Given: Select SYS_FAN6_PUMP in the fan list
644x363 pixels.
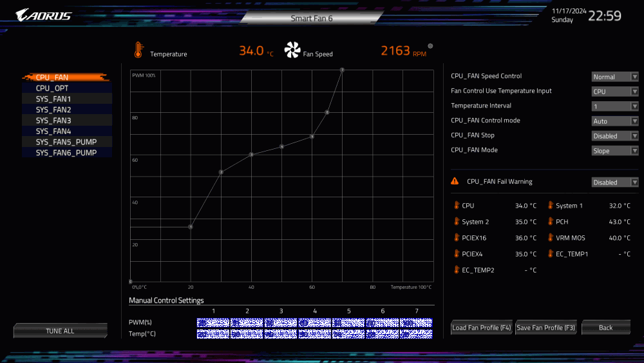Looking at the screenshot, I should coord(66,152).
